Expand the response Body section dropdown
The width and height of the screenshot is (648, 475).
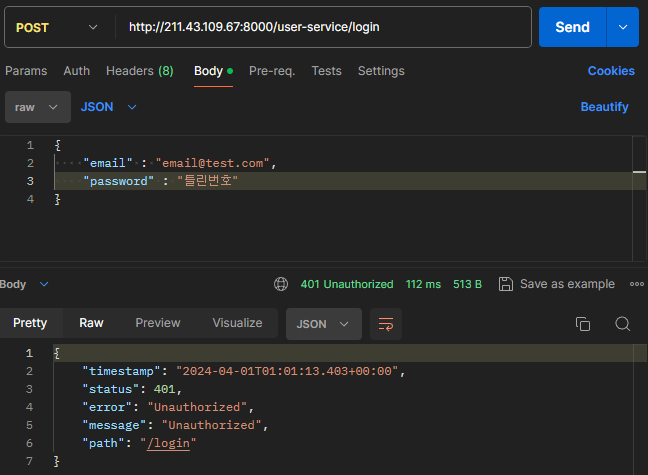(24, 284)
